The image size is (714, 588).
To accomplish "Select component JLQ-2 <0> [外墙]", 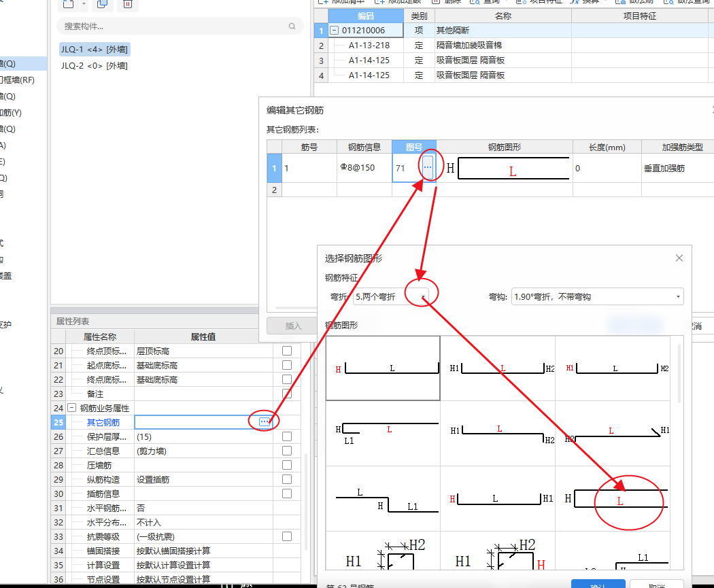I will coord(95,65).
